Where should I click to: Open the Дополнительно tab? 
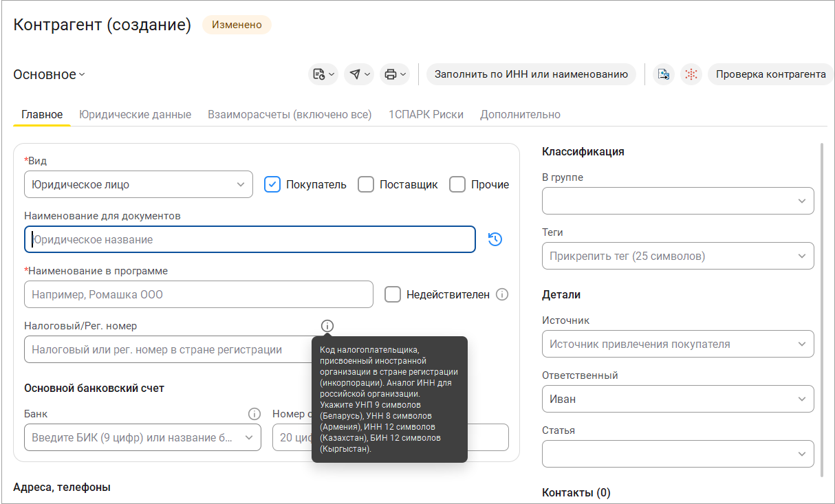(x=520, y=114)
